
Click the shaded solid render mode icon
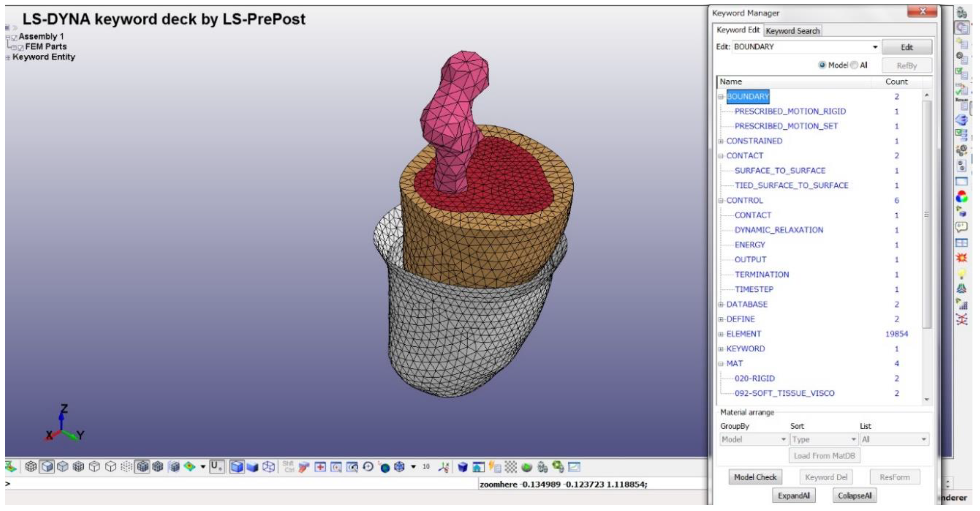point(47,466)
